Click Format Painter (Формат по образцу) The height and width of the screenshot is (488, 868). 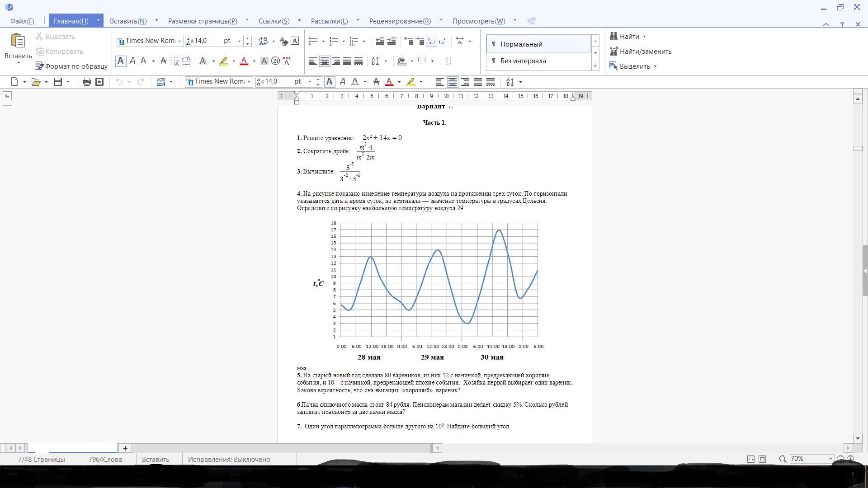pyautogui.click(x=71, y=66)
